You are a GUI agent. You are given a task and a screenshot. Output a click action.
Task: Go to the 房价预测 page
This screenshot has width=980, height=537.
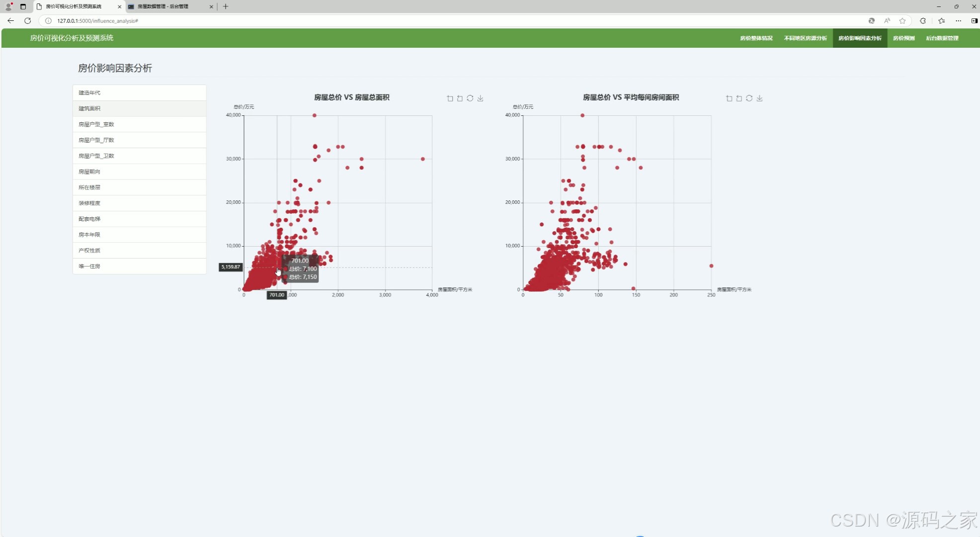[903, 38]
